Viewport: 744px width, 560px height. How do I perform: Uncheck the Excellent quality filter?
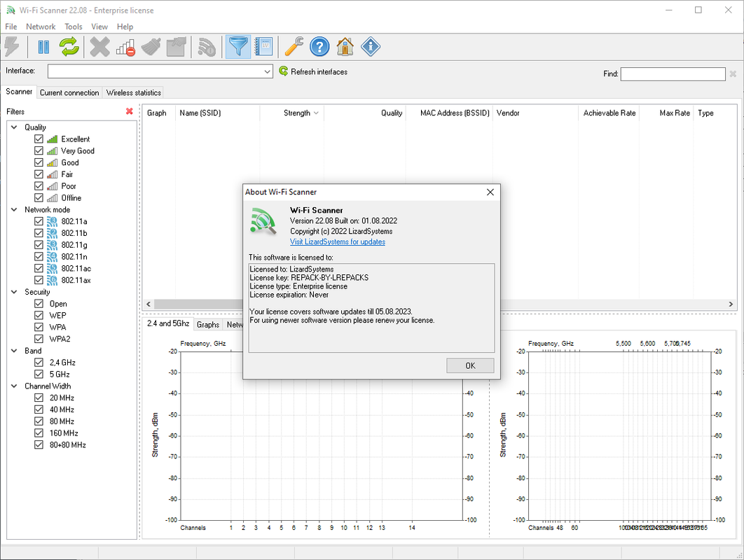[39, 139]
